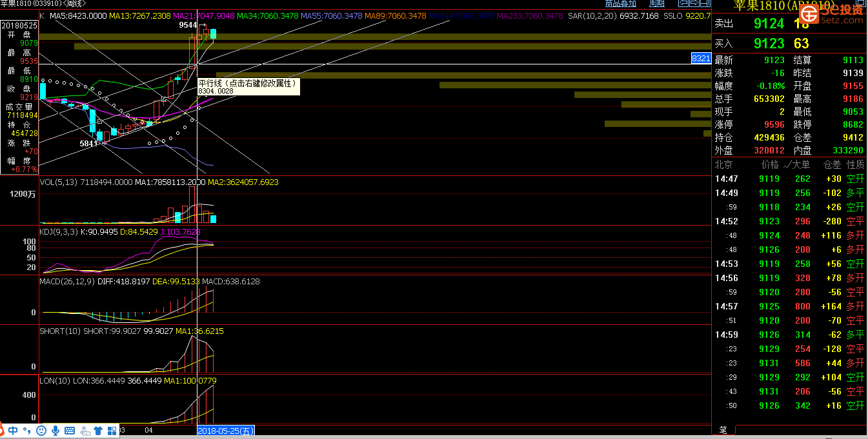Click the 2018-05-25(五) date marker
Image resolution: width=868 pixels, height=439 pixels.
[x=226, y=430]
